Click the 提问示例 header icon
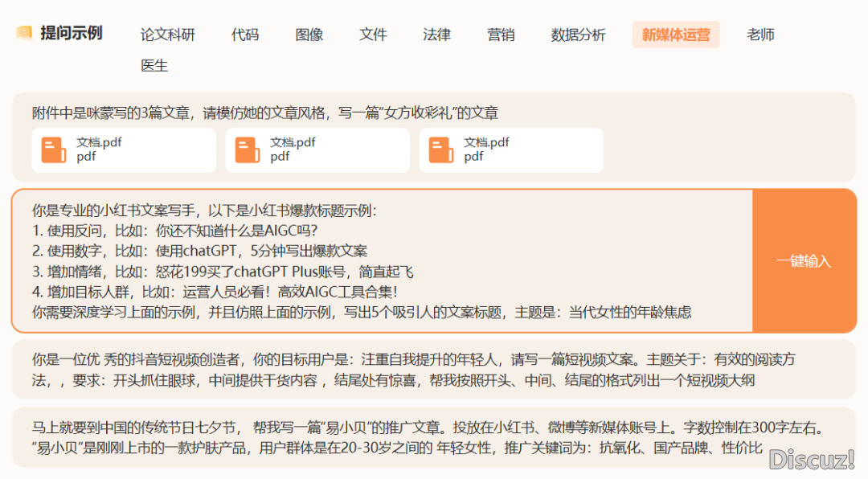Screen dimensions: 868x479 [24, 33]
